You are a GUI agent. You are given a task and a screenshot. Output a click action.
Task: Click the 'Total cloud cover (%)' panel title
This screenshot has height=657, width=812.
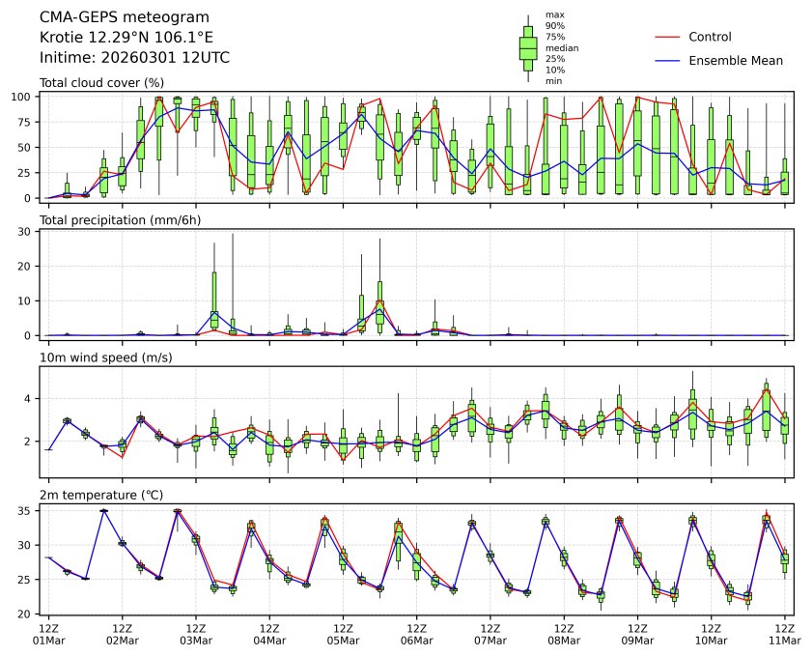tap(101, 83)
